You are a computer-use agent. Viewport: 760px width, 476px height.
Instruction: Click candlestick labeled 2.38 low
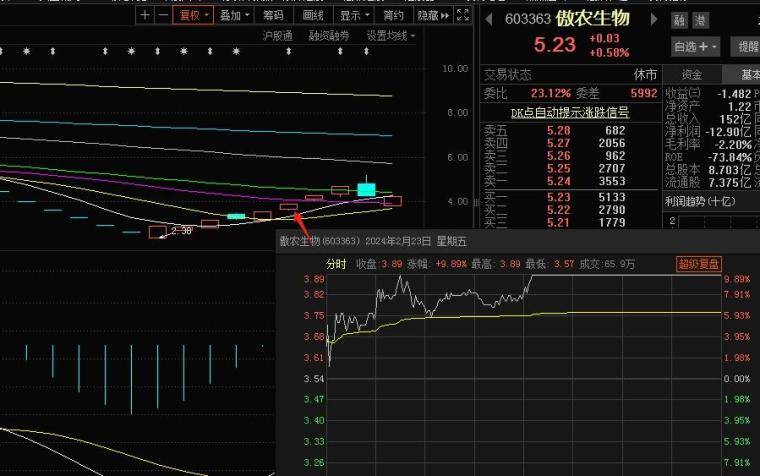pyautogui.click(x=158, y=232)
